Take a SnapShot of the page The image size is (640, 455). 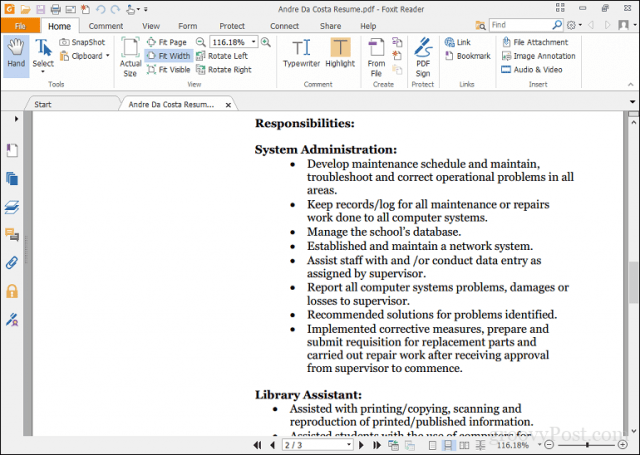(x=82, y=42)
